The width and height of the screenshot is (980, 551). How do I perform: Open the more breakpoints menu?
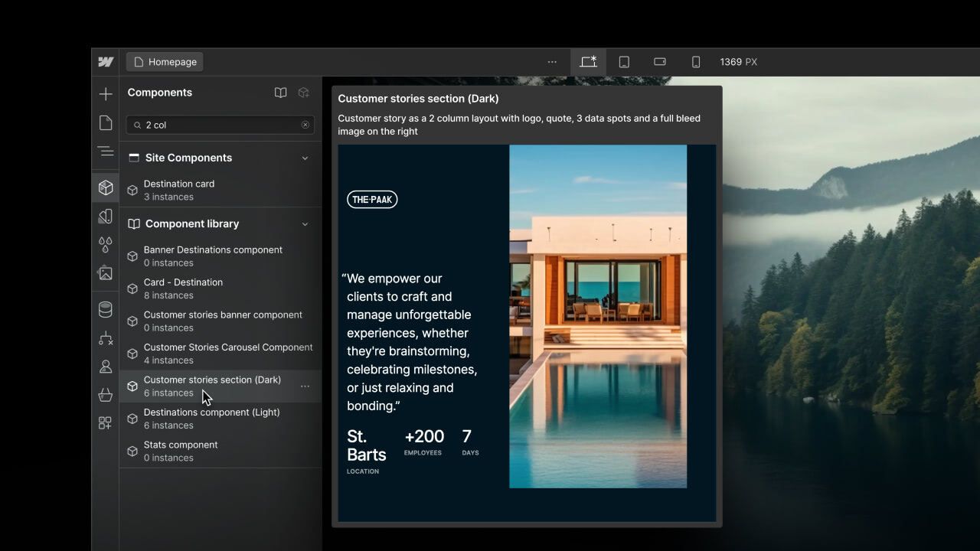(x=552, y=61)
